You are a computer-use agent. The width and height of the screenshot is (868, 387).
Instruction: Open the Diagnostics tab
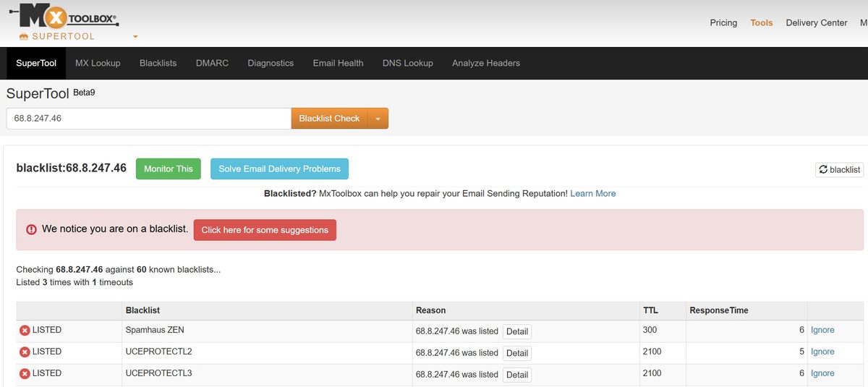271,63
